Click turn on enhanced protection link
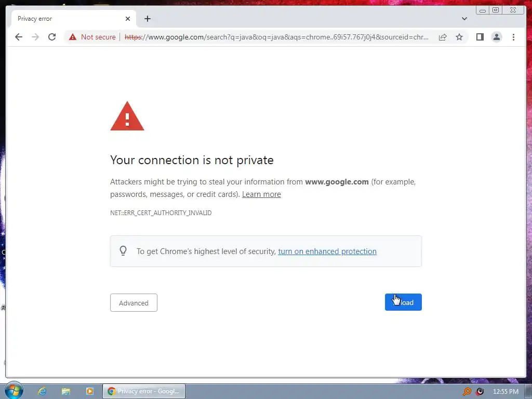Image resolution: width=532 pixels, height=399 pixels. tap(327, 251)
